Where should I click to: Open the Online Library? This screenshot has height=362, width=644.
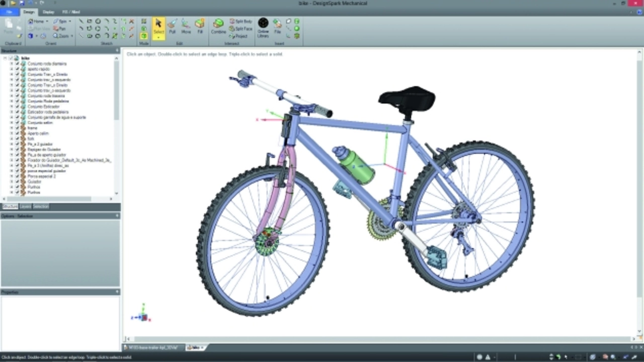[x=263, y=27]
